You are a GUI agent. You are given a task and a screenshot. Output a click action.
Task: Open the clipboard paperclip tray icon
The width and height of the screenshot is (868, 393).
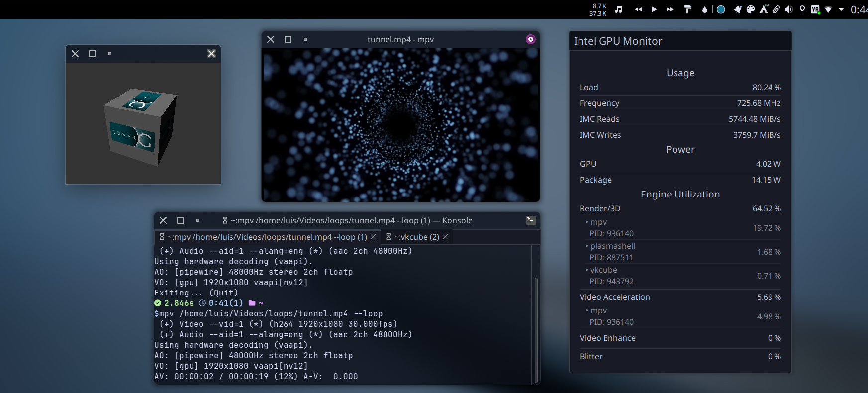pos(776,9)
